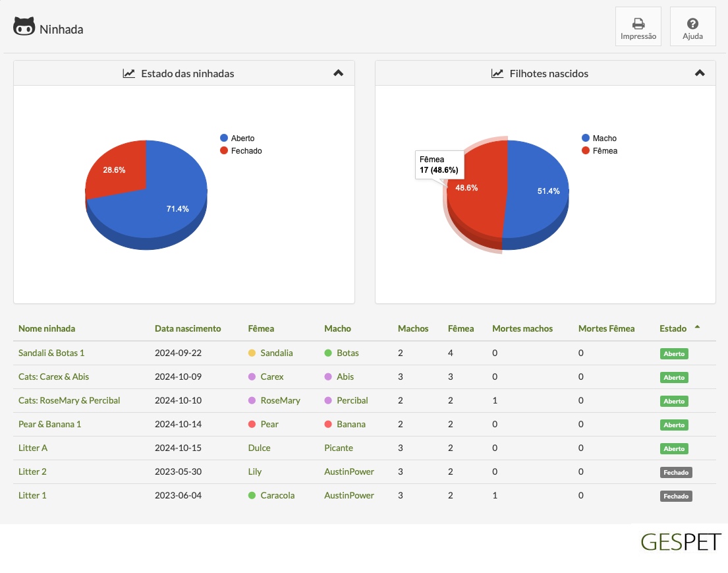Sort table by Nome ninhada header
The width and height of the screenshot is (728, 573).
[x=46, y=328]
